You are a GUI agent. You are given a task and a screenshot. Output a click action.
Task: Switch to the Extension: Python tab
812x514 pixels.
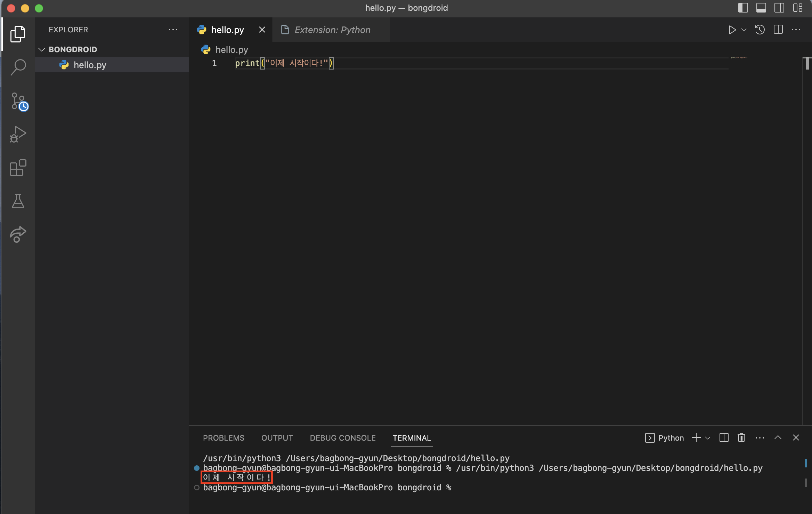coord(332,30)
